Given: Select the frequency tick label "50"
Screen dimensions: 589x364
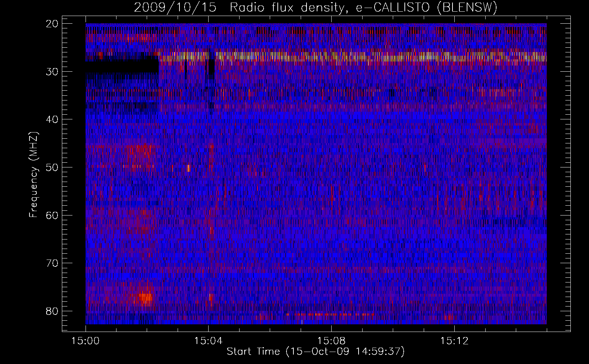Looking at the screenshot, I should [x=52, y=167].
